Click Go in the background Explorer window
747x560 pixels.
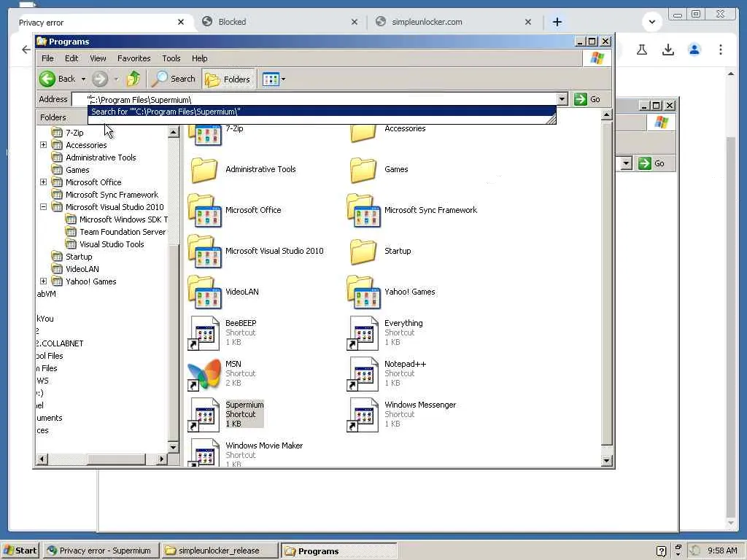pyautogui.click(x=651, y=163)
